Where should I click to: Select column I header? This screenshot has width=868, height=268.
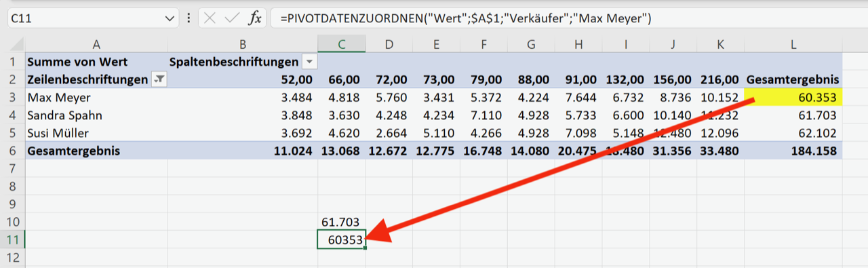tap(626, 44)
